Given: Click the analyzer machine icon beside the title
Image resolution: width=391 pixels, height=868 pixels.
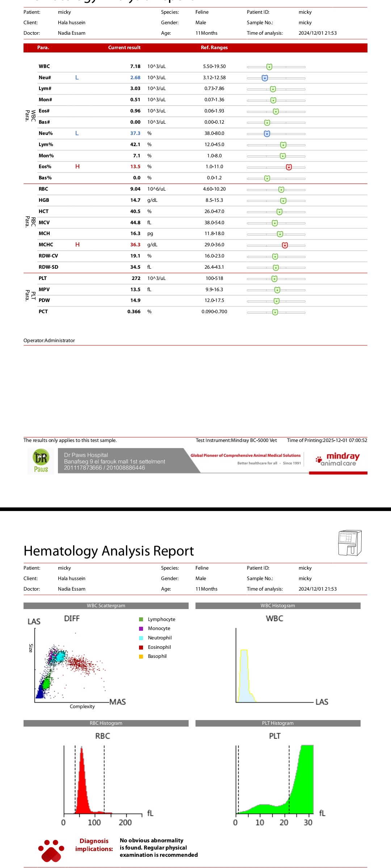Looking at the screenshot, I should 350,542.
